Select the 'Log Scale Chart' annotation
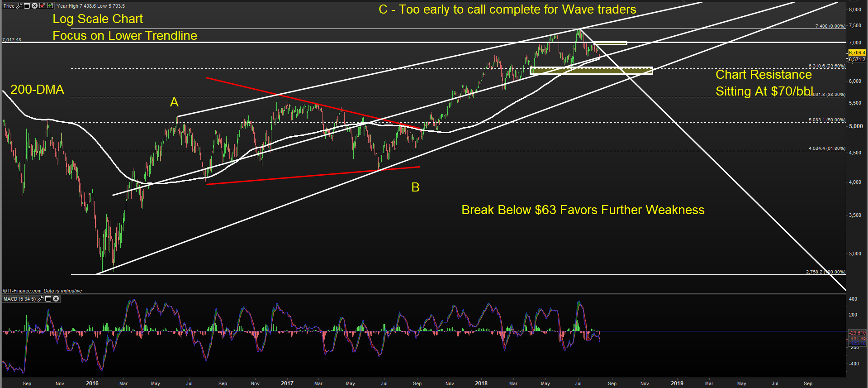The image size is (868, 388). (x=98, y=19)
